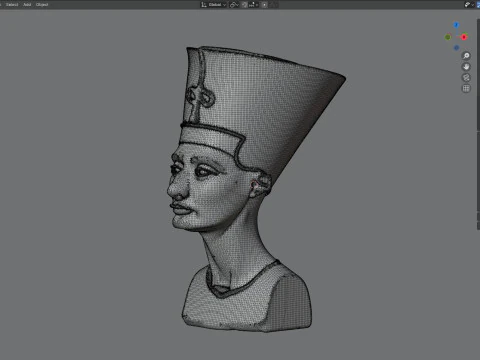The width and height of the screenshot is (480, 360).
Task: Click the blue Z axis on navigation gizmo
Action: [456, 25]
